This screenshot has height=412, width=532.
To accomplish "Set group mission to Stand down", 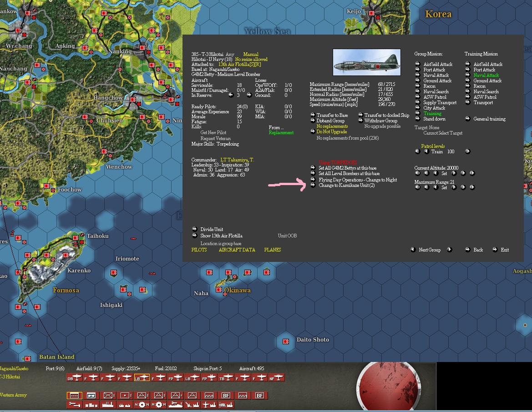I will (x=418, y=119).
